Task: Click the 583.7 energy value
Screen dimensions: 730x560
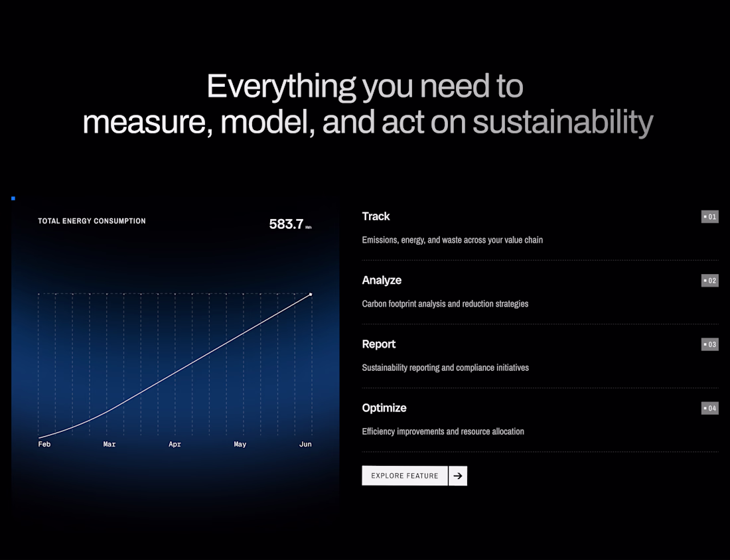Action: tap(286, 224)
